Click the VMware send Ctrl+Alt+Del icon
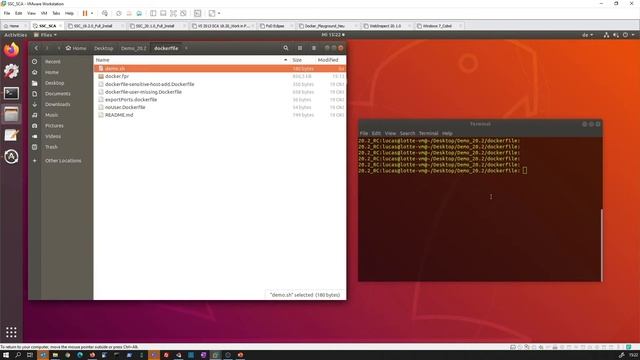640x360 pixels. point(105,13)
